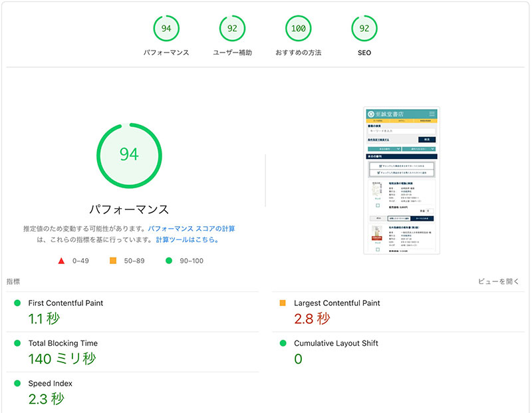Click the 1.1 秒 value

pyautogui.click(x=44, y=319)
